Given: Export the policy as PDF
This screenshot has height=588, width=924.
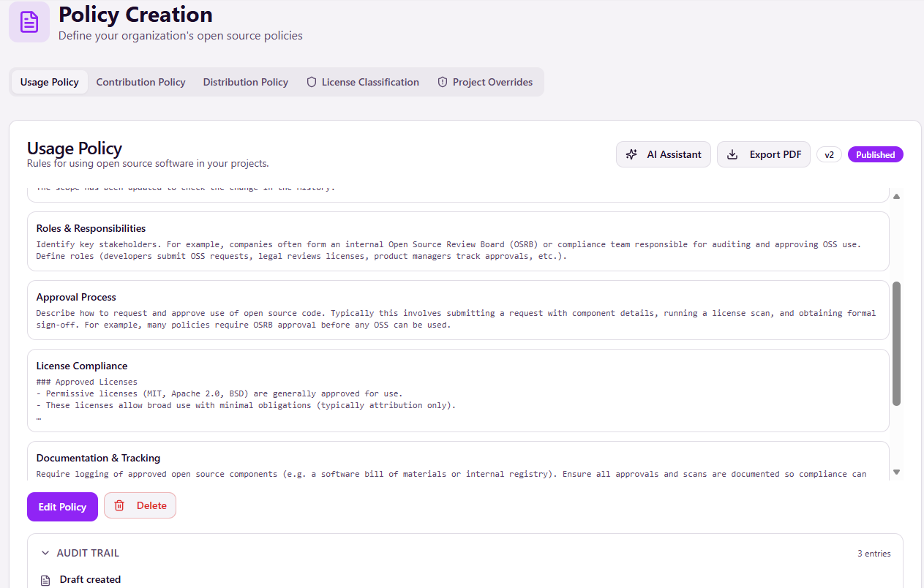Looking at the screenshot, I should coord(764,154).
